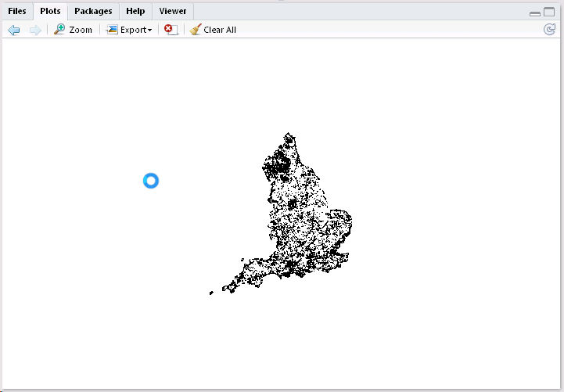Go to the next plot with forward arrow

pos(35,30)
